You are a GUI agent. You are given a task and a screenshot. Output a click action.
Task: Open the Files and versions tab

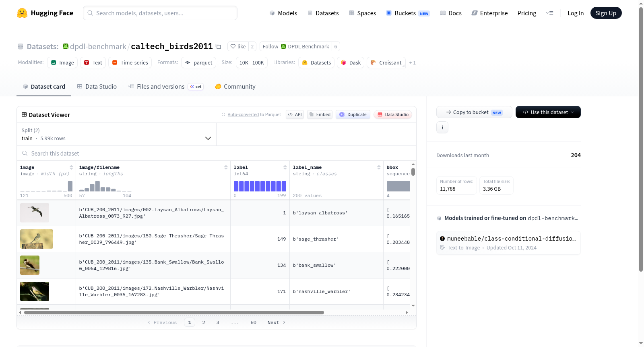(x=166, y=86)
